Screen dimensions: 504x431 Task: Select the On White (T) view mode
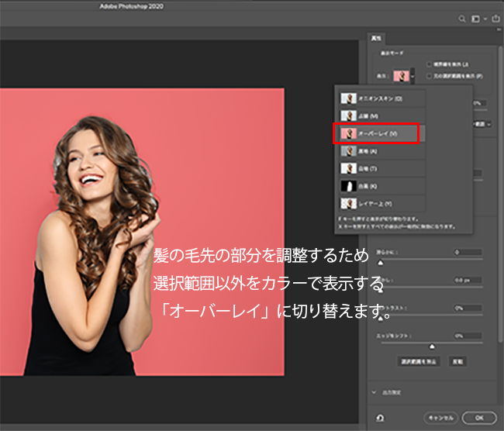[381, 168]
